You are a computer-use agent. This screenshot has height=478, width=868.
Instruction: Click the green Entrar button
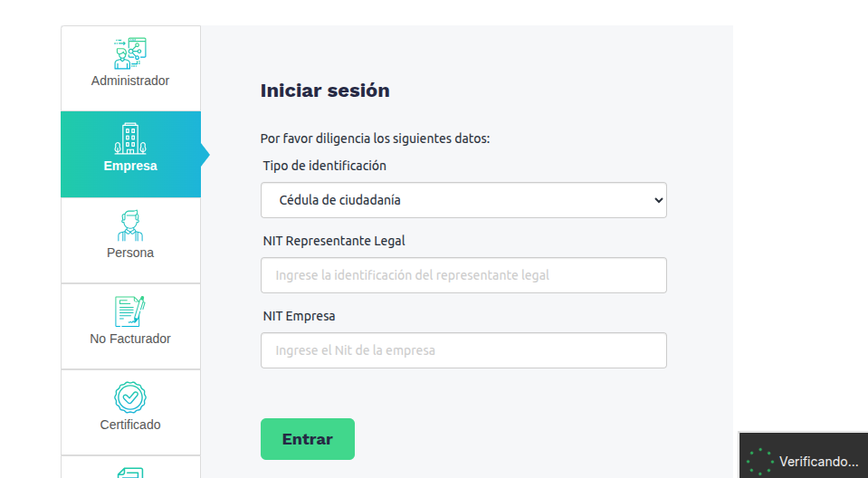tap(307, 439)
